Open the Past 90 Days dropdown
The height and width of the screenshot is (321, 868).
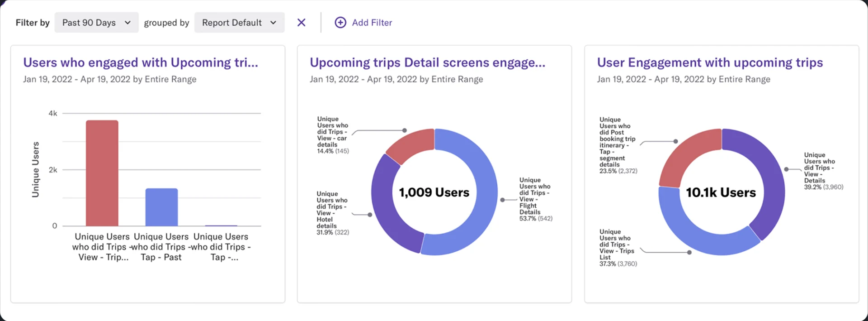point(96,23)
